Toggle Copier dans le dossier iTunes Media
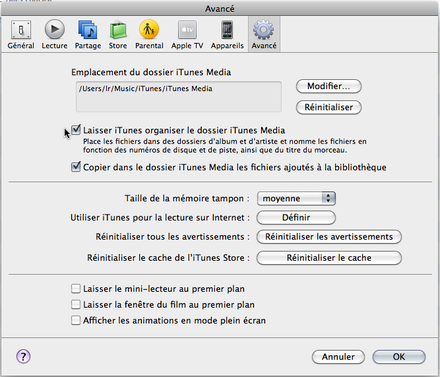This screenshot has height=377, width=440. (76, 167)
